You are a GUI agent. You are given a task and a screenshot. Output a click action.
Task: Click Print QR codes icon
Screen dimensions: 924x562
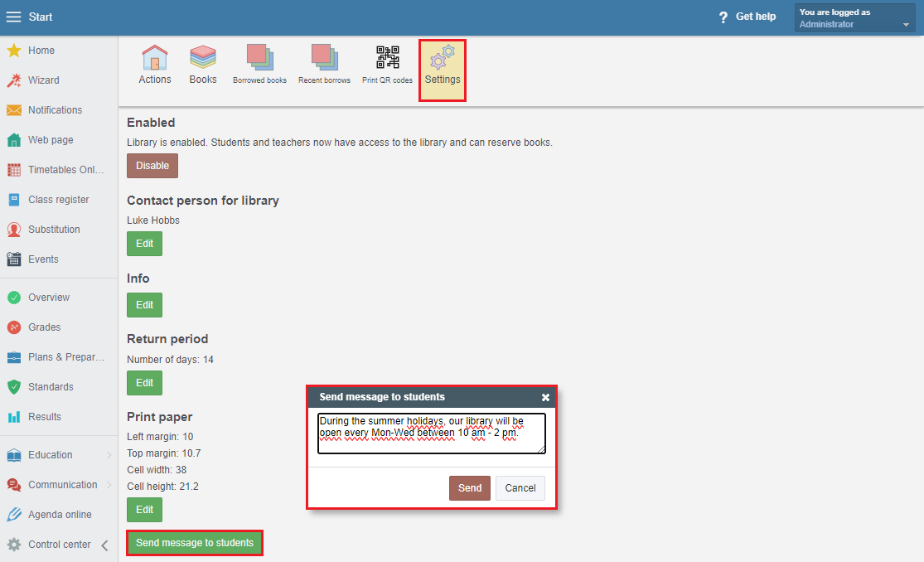pos(387,58)
